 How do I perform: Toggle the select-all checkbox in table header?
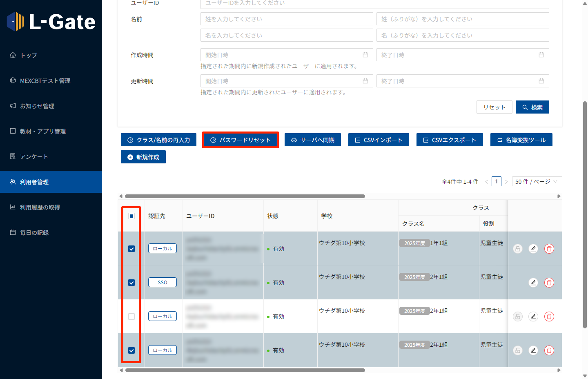click(x=131, y=216)
